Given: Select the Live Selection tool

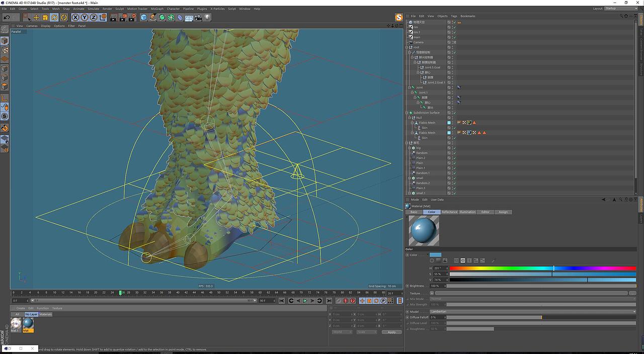Looking at the screenshot, I should [x=27, y=18].
